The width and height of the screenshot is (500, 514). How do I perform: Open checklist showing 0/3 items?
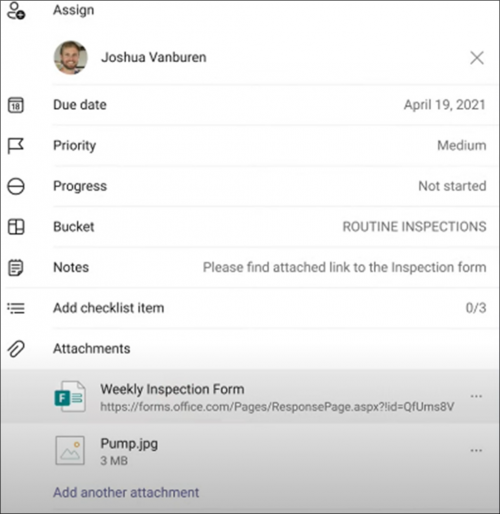(x=476, y=308)
